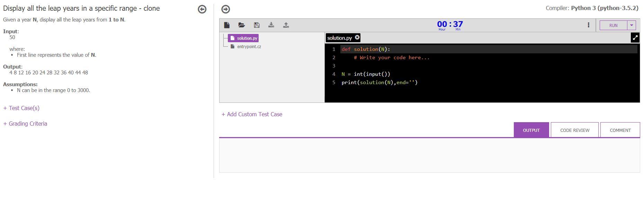The image size is (644, 208).
Task: Expand the Grading Criteria section
Action: click(x=25, y=124)
